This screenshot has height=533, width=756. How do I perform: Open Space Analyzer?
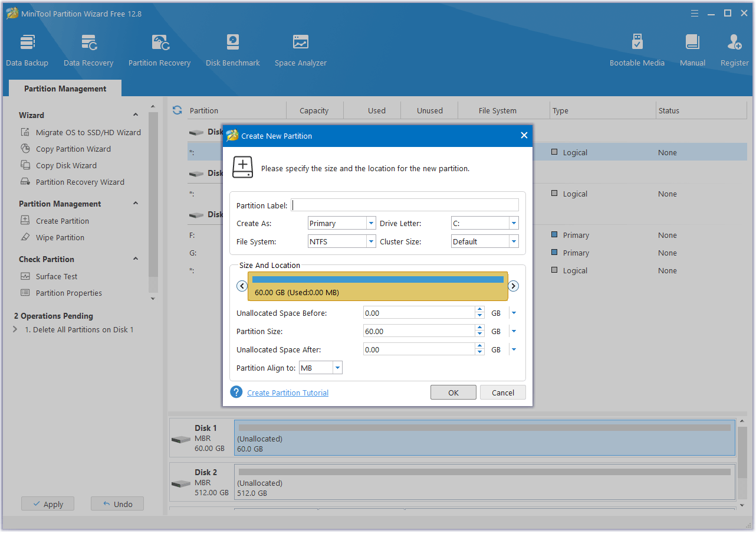(301, 51)
